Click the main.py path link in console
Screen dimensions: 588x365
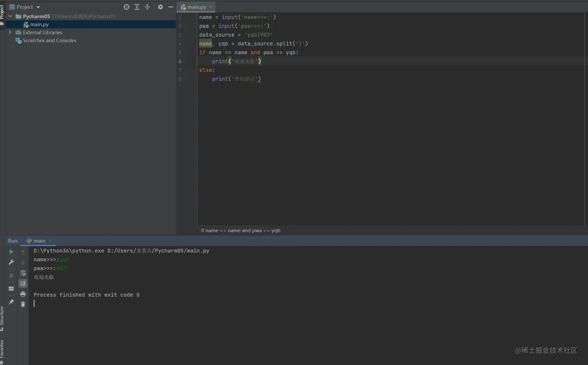click(x=158, y=251)
